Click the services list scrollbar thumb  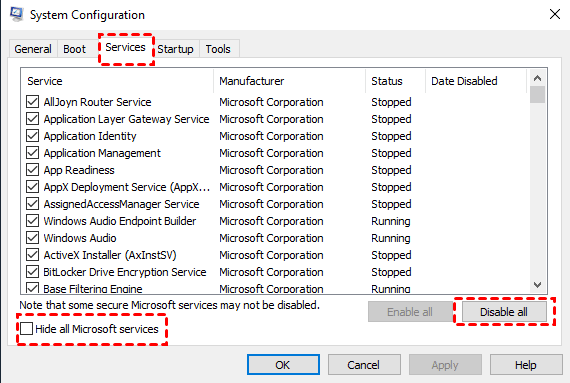tap(537, 94)
